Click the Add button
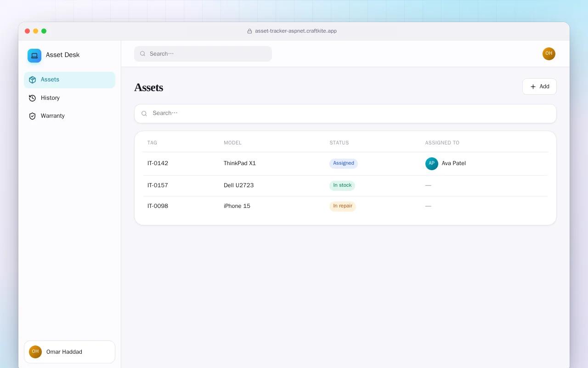Screen dimensions: 588x368 539,86
